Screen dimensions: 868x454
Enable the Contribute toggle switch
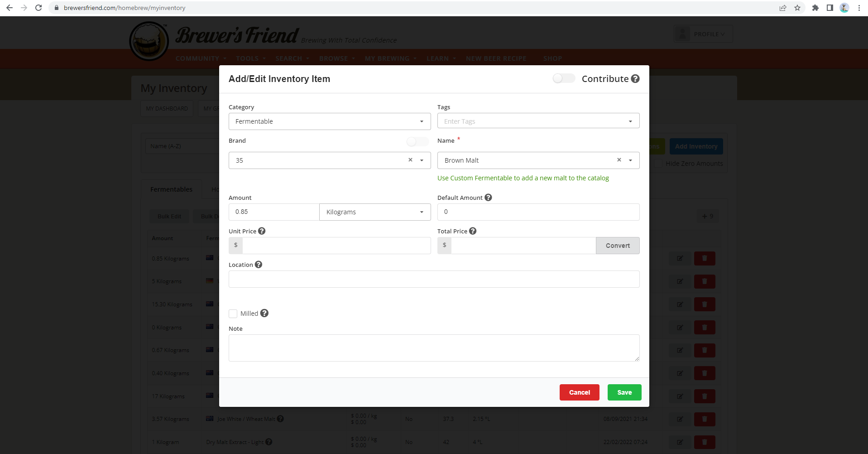(563, 79)
